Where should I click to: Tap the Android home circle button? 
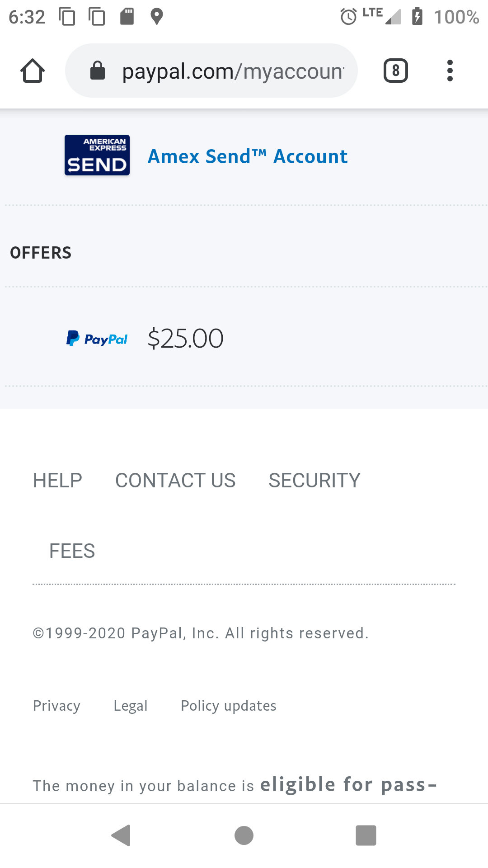pyautogui.click(x=244, y=835)
